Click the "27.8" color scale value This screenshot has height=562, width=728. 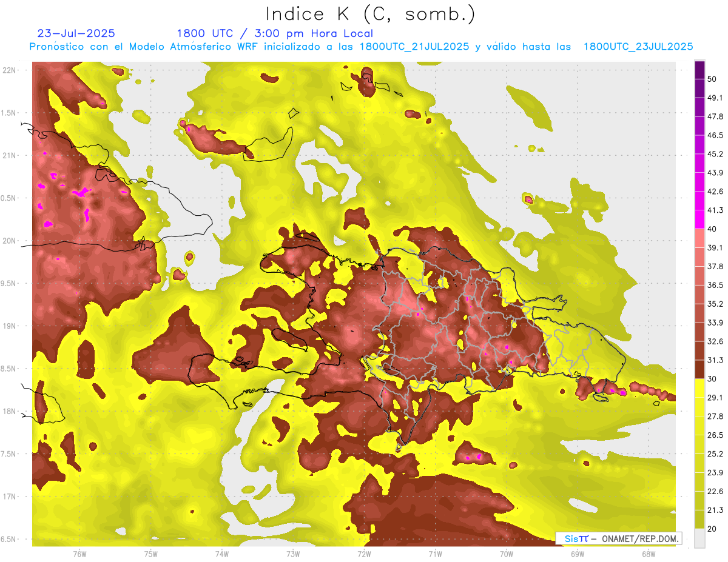[x=715, y=416]
